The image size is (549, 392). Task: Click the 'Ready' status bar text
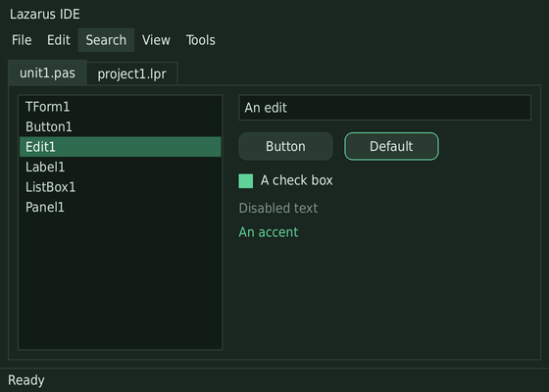point(26,380)
